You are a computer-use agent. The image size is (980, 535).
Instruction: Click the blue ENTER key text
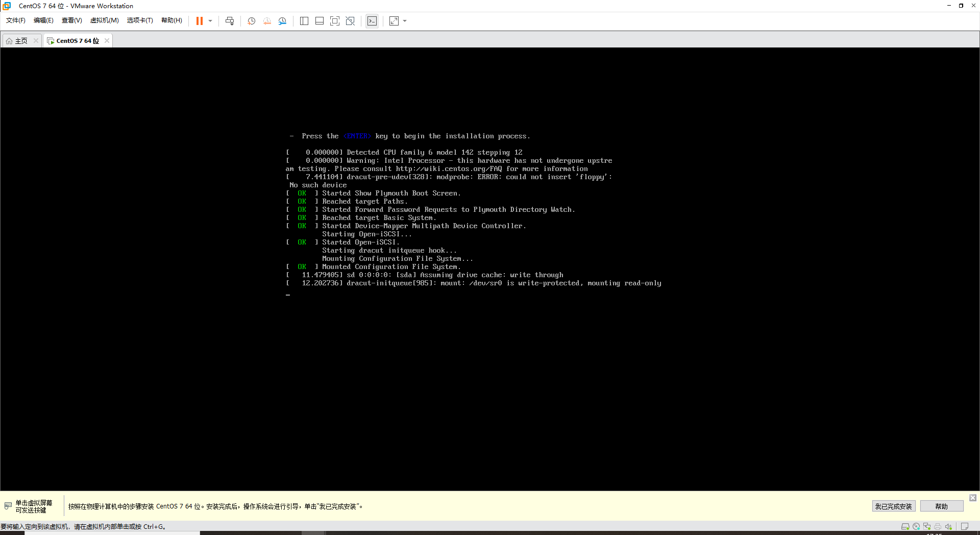tap(357, 136)
